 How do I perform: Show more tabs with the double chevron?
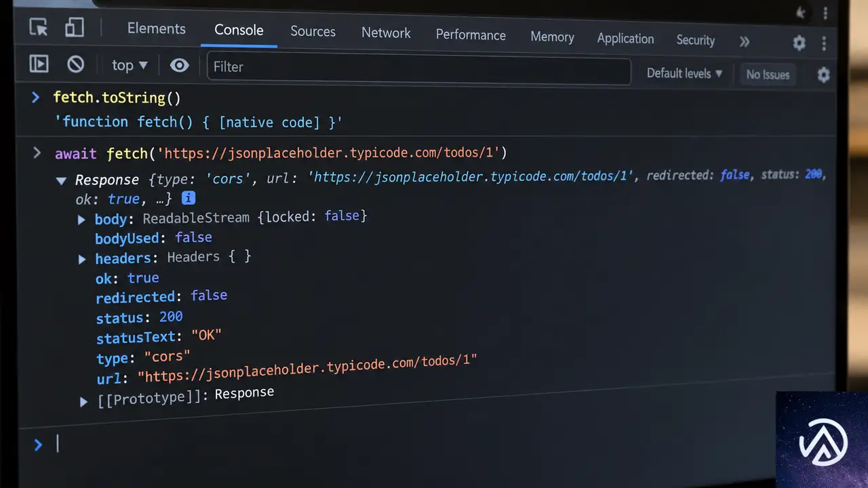tap(745, 41)
